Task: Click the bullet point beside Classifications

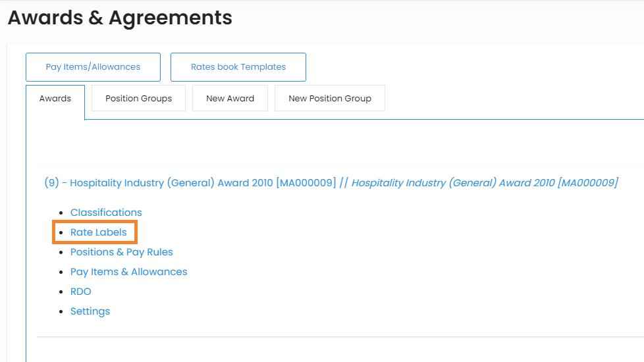Action: (61, 213)
